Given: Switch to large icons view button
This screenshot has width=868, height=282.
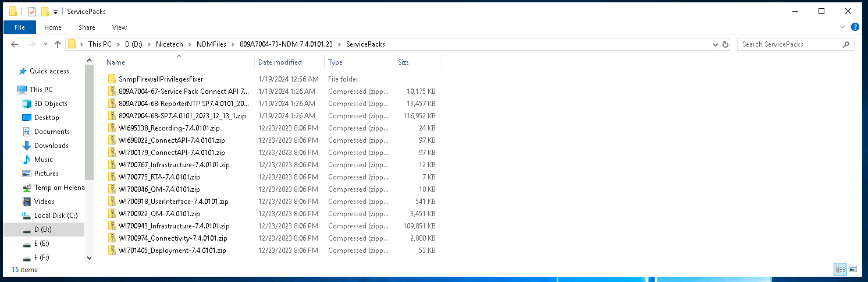Looking at the screenshot, I should click(x=853, y=269).
